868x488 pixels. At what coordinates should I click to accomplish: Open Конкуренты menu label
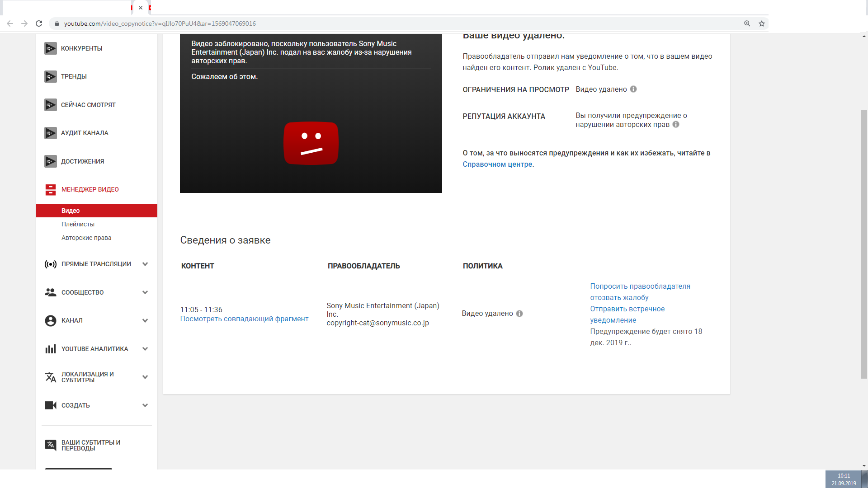point(82,48)
